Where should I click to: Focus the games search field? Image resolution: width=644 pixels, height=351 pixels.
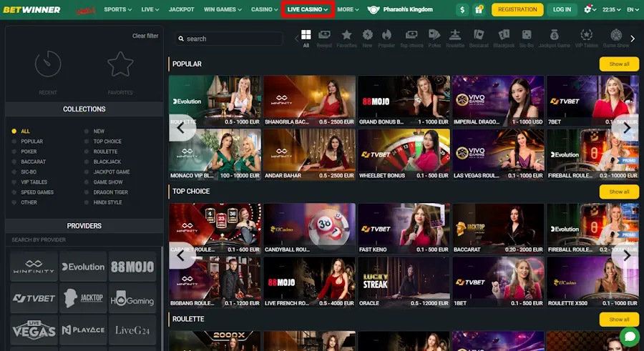click(229, 39)
